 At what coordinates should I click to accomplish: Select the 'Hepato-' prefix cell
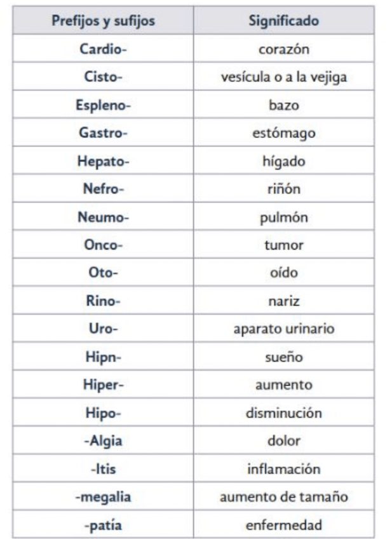tap(103, 161)
